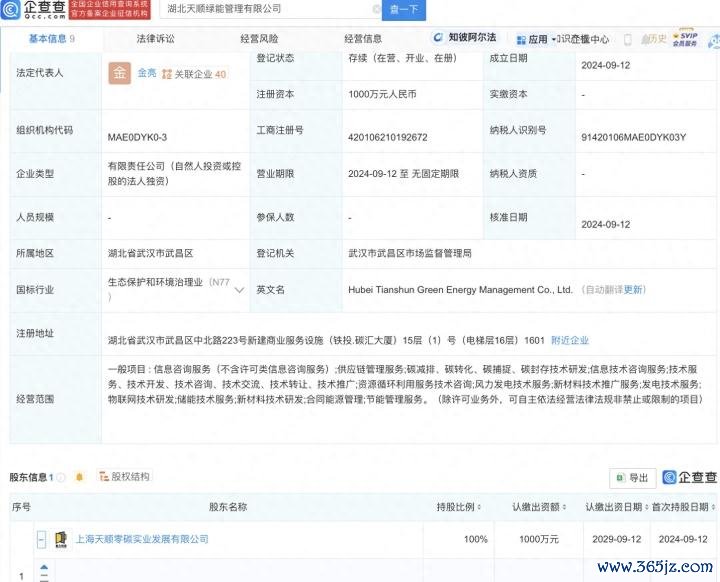Viewport: 720px width, 582px height.
Task: Click the 序号 column header
Action: pos(21,507)
